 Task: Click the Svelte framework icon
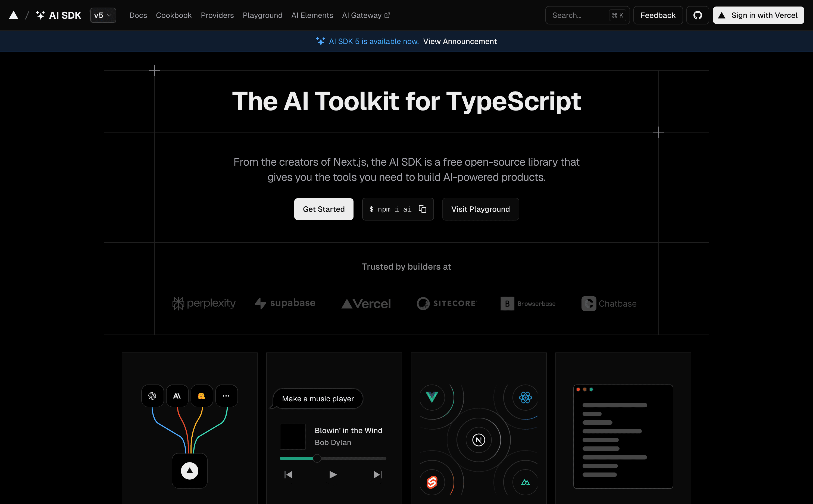(432, 482)
